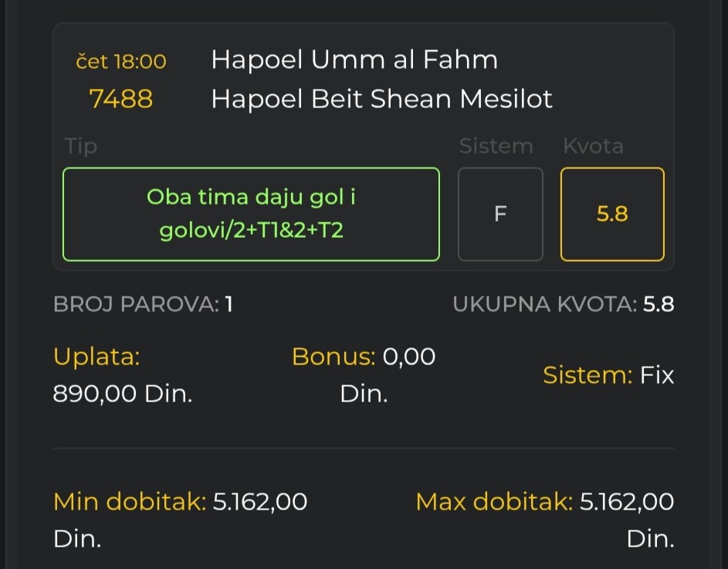Click the bet tip box 'Oba tima daju gol'
Image resolution: width=728 pixels, height=569 pixels.
[x=251, y=214]
